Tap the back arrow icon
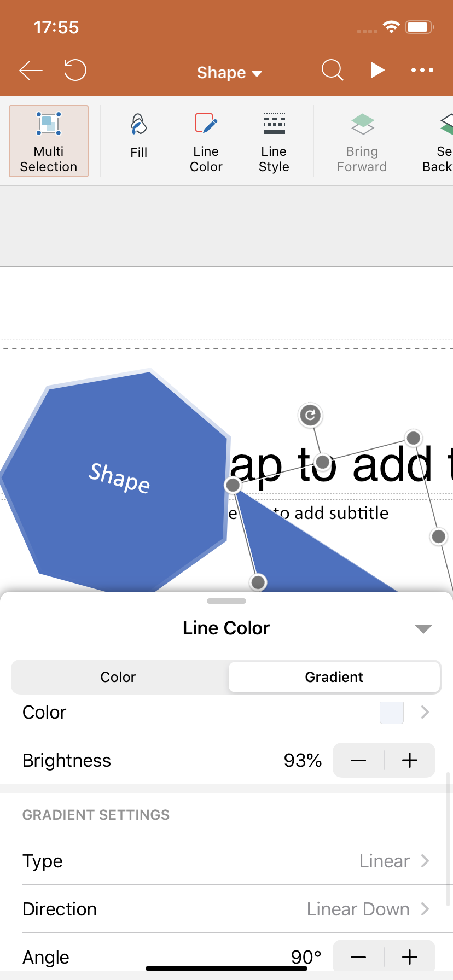The image size is (453, 980). click(31, 71)
